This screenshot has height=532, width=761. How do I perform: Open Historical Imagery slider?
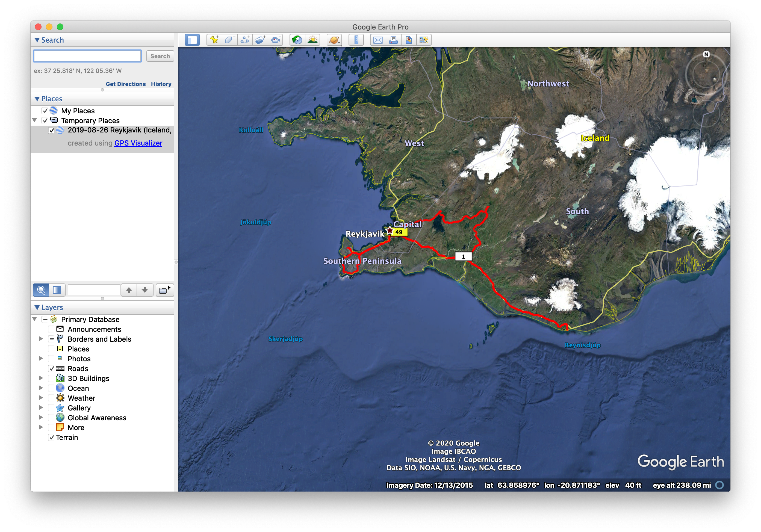(x=297, y=40)
